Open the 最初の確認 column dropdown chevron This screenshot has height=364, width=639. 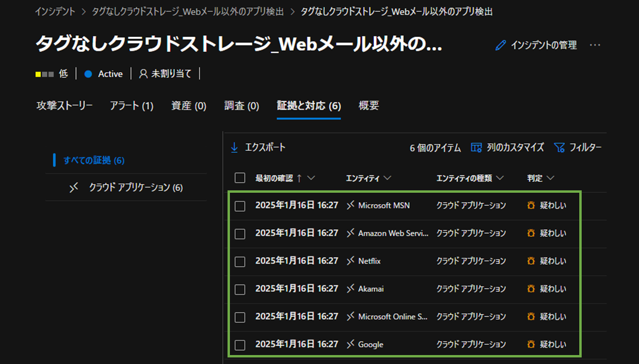coord(311,178)
